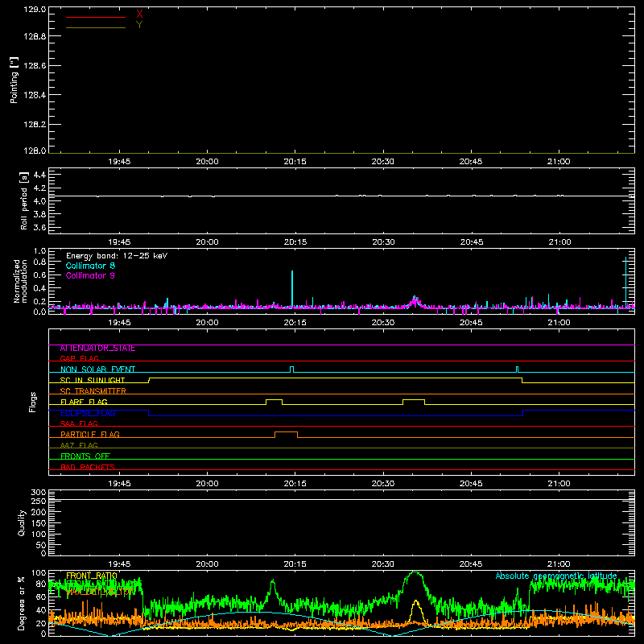Click 20:45 time label under Flags panel
644x644 pixels.
click(x=471, y=484)
